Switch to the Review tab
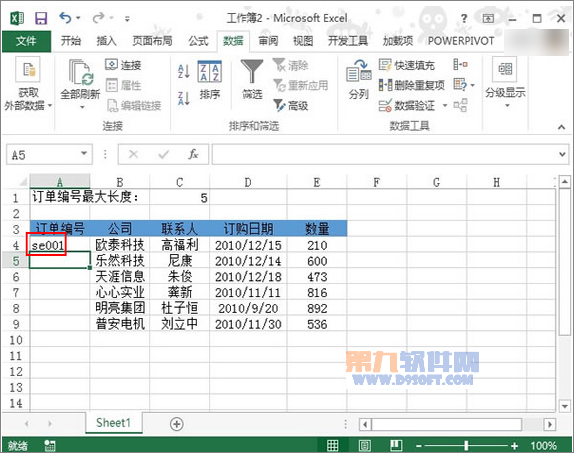Image resolution: width=574 pixels, height=453 pixels. point(268,41)
